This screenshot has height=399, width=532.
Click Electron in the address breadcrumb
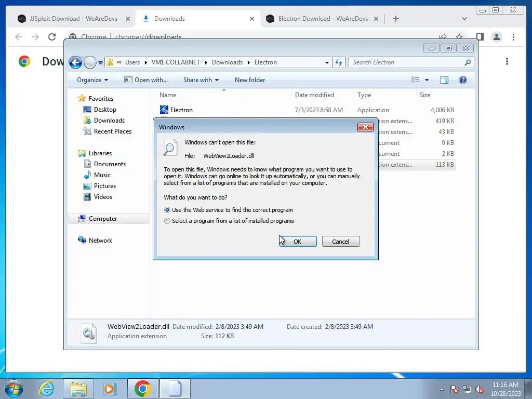265,62
